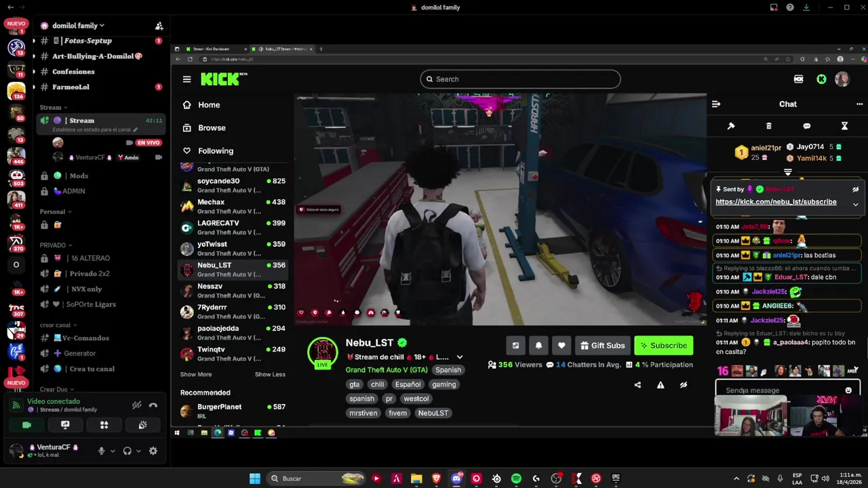Open the emoji picker in Kick chat

click(x=848, y=390)
